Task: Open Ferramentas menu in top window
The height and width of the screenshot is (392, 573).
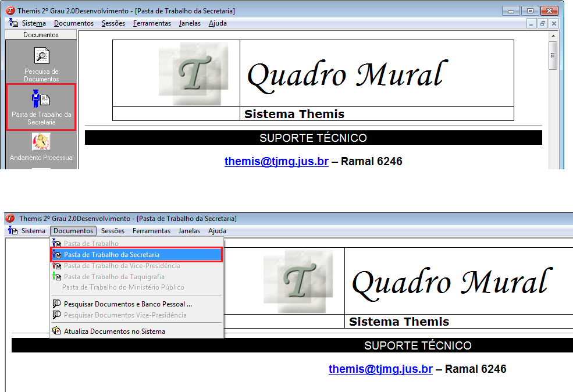Action: 152,23
